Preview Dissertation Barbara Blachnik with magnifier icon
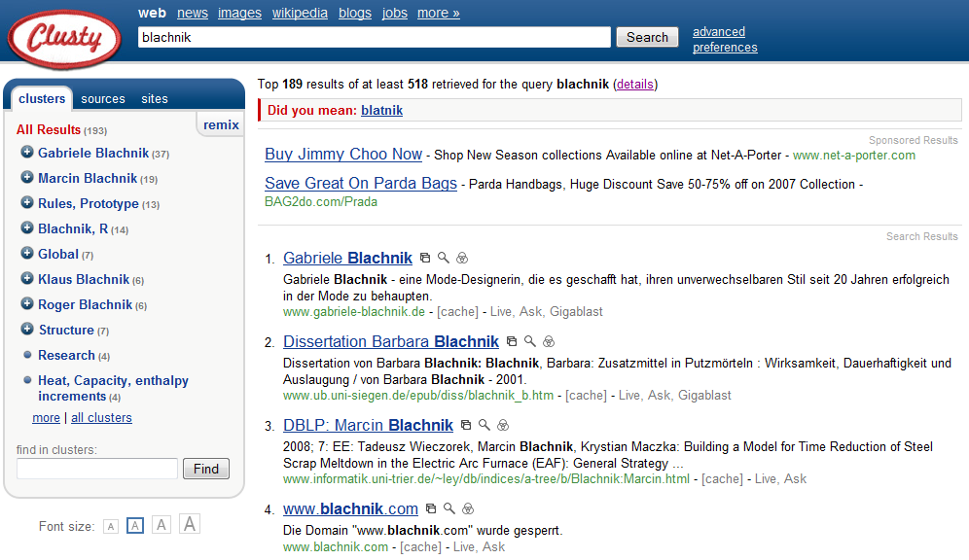The height and width of the screenshot is (560, 969). point(529,341)
